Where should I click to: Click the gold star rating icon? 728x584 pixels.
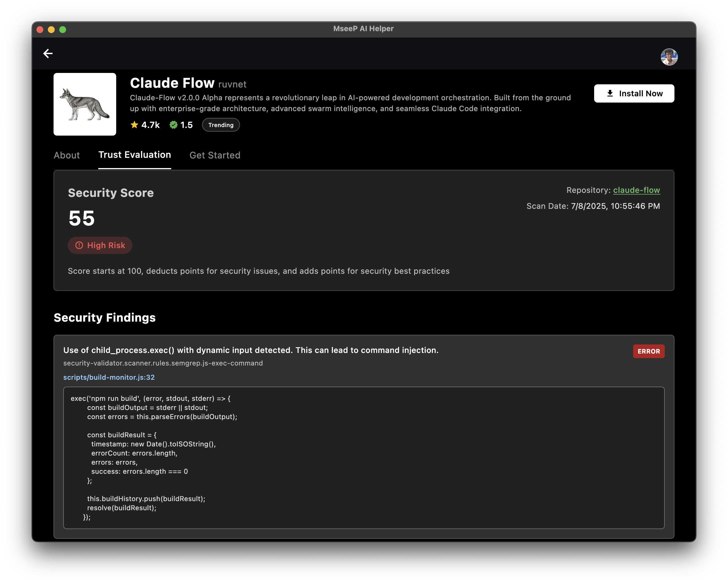134,125
